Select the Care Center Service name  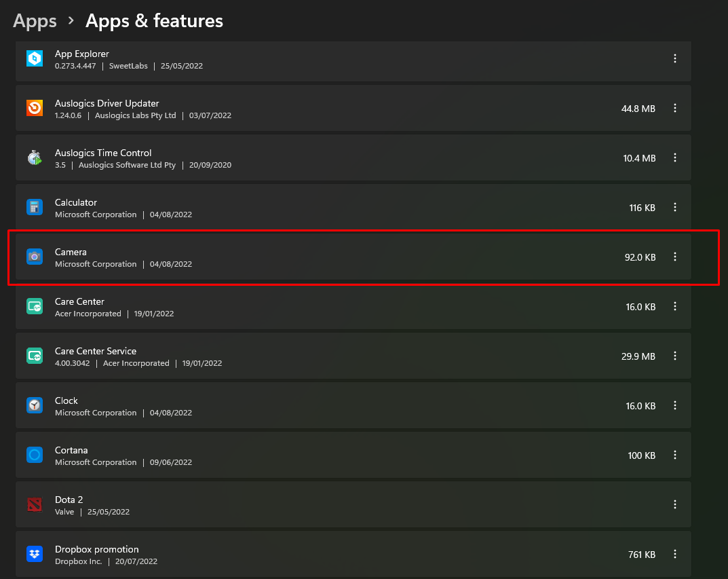[96, 351]
